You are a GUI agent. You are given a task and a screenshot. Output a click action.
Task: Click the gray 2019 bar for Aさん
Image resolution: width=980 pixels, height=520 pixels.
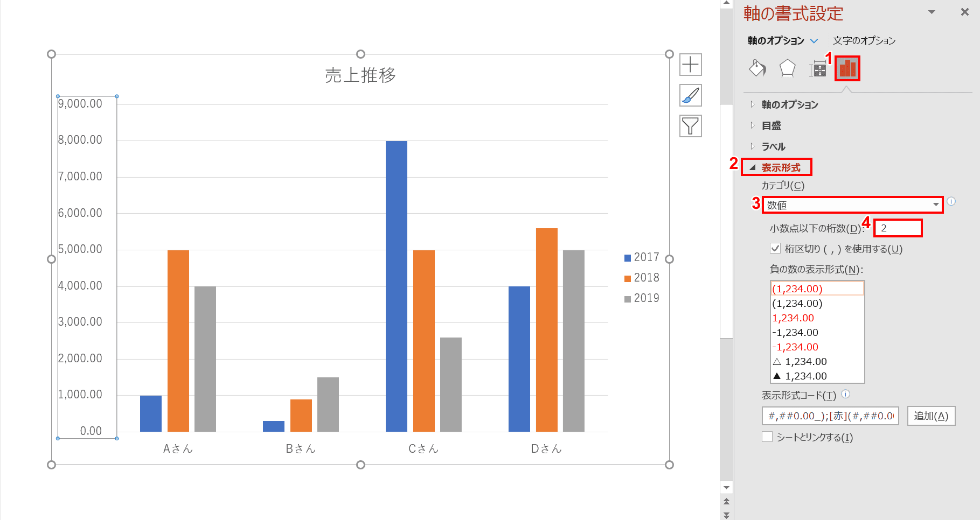[205, 359]
